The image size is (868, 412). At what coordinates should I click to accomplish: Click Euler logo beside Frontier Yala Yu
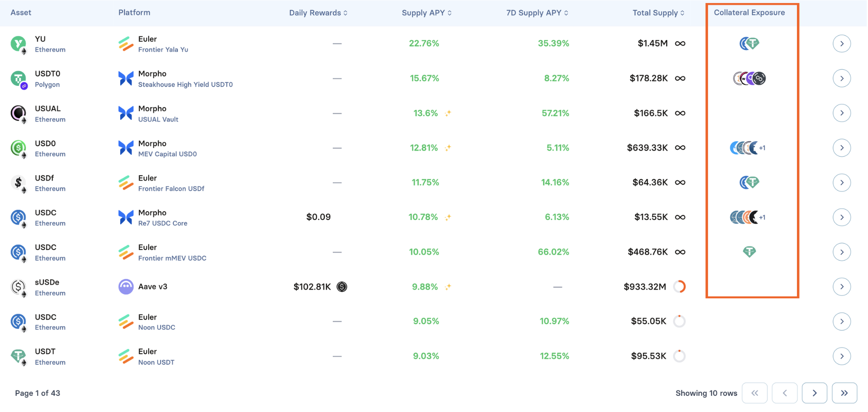pos(126,44)
